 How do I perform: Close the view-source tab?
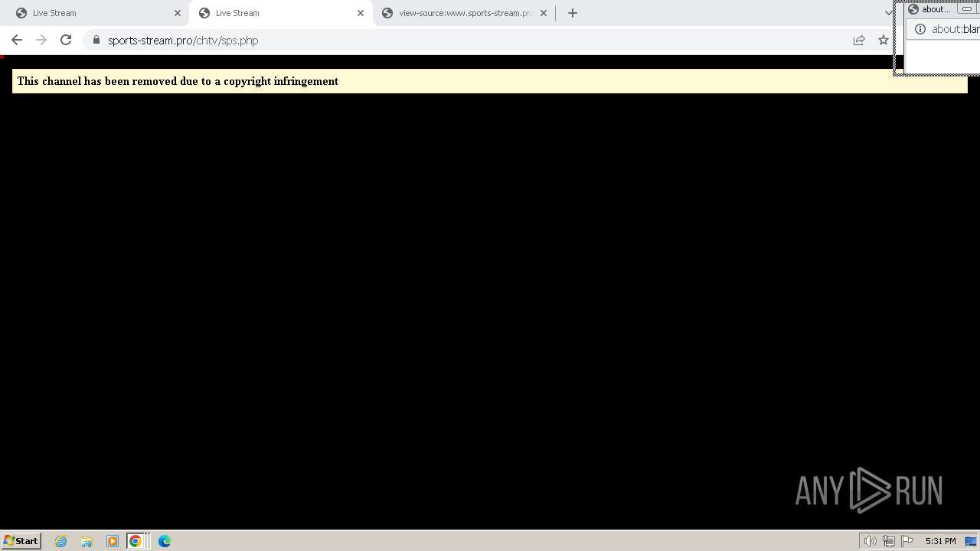pyautogui.click(x=544, y=13)
